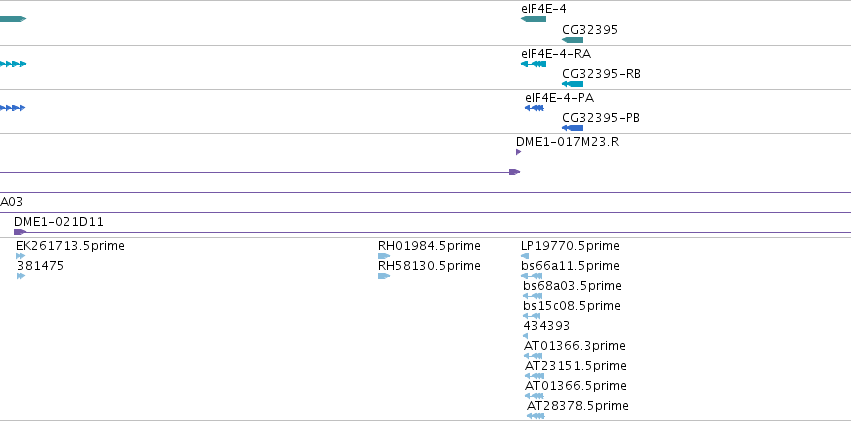
Task: Click the bs66a11.5prime EST glyph
Action: (x=531, y=276)
